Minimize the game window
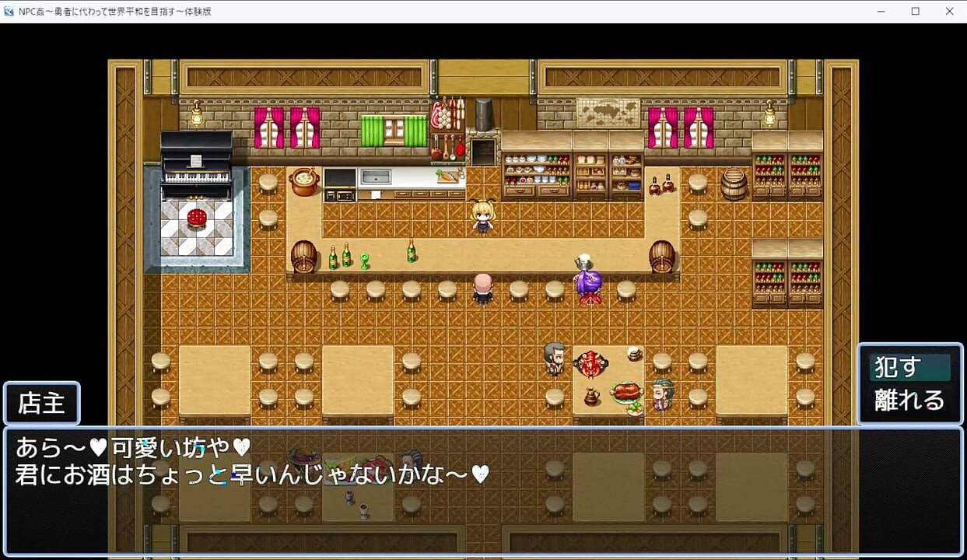 881,12
